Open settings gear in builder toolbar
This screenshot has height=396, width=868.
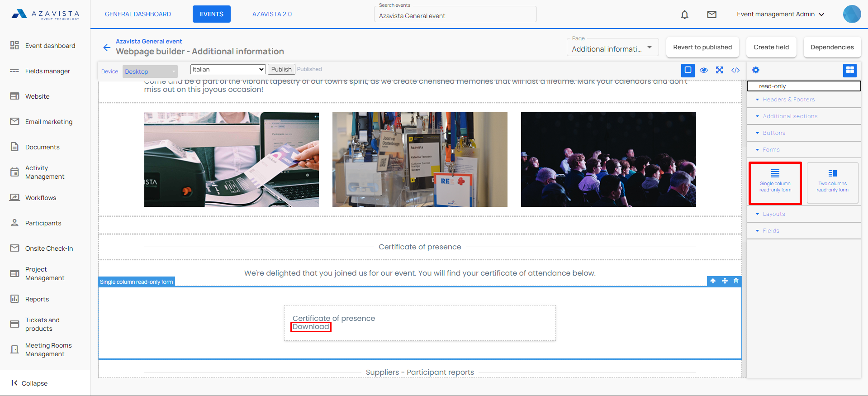pyautogui.click(x=756, y=70)
